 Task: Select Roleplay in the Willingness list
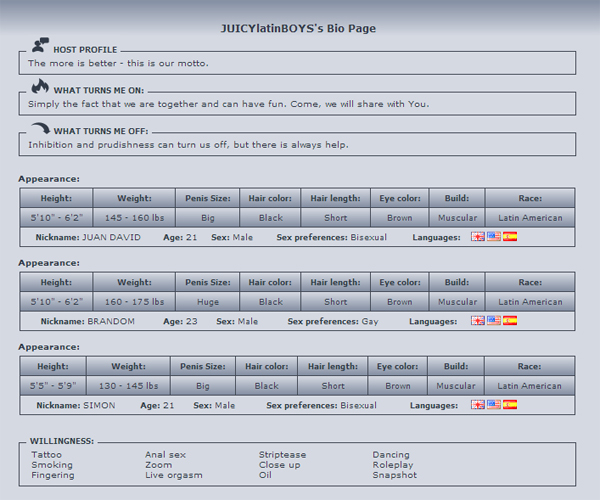pos(392,465)
